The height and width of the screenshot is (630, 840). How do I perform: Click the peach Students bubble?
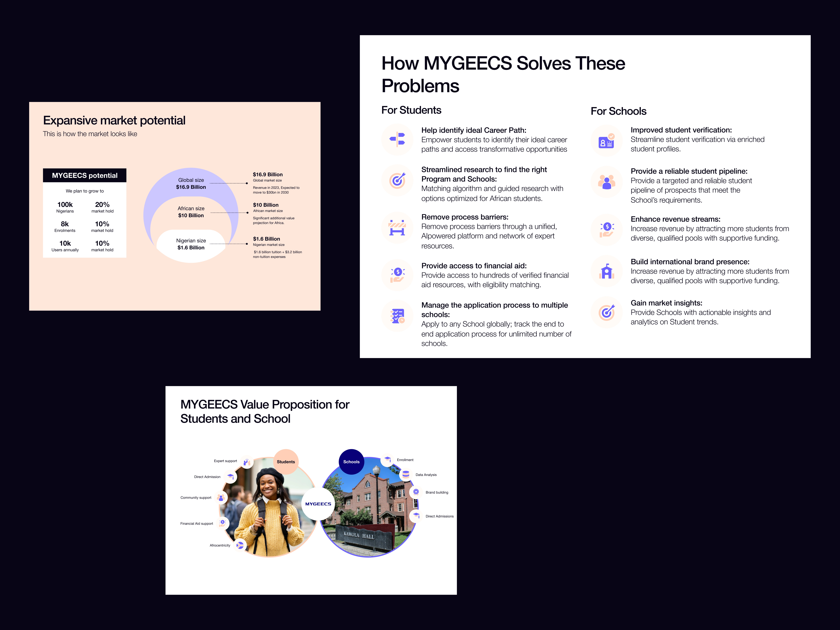point(286,462)
